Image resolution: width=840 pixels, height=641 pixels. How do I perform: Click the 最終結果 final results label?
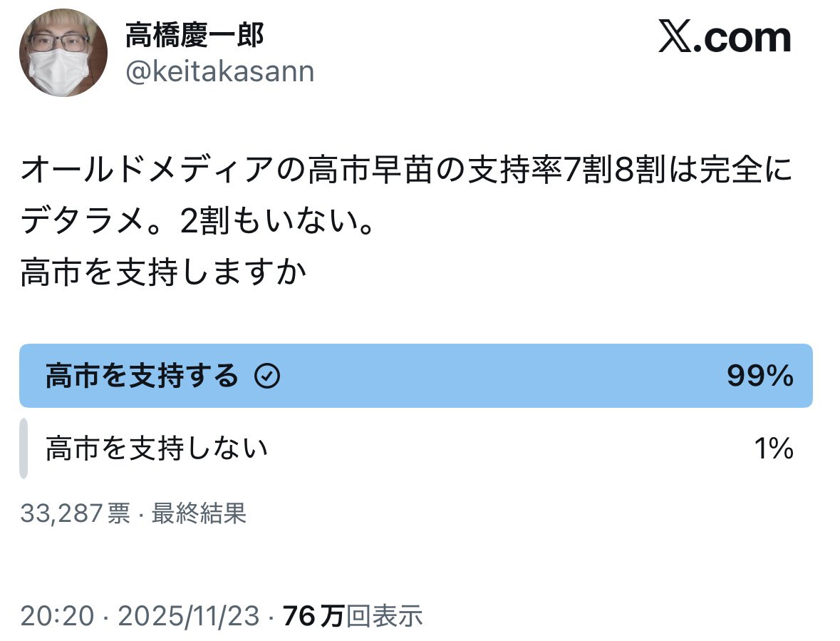coord(199,513)
